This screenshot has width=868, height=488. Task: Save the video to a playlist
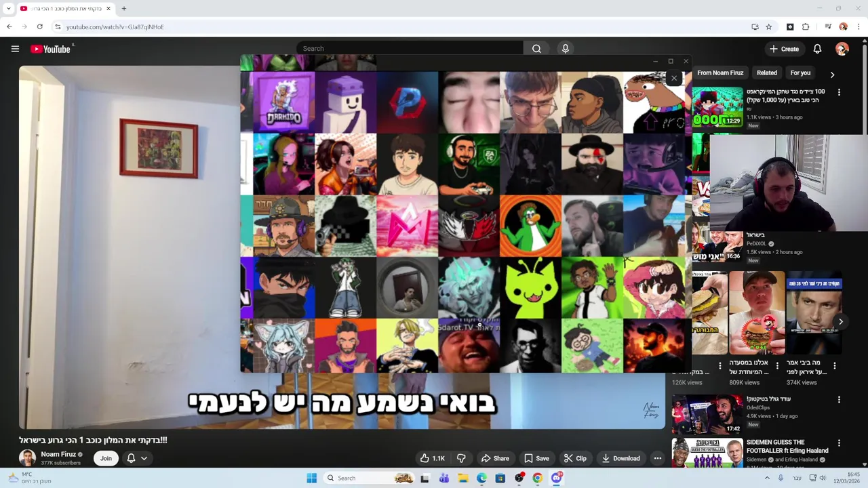(536, 458)
